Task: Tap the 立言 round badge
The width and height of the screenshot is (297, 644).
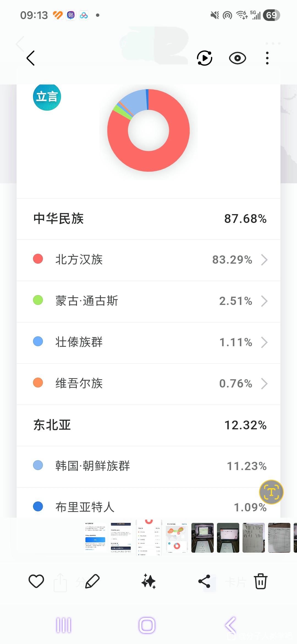Action: point(47,97)
